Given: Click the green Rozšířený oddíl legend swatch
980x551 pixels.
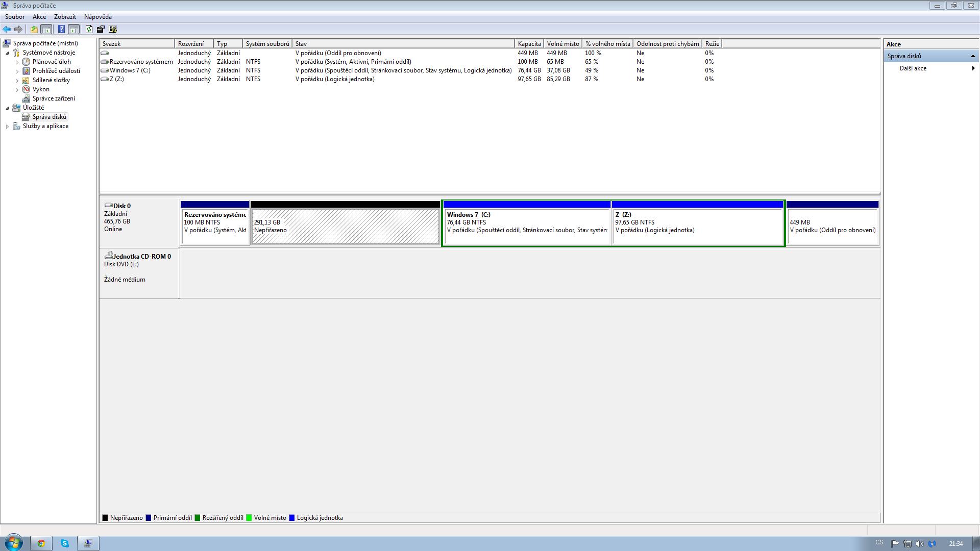Looking at the screenshot, I should pyautogui.click(x=198, y=518).
